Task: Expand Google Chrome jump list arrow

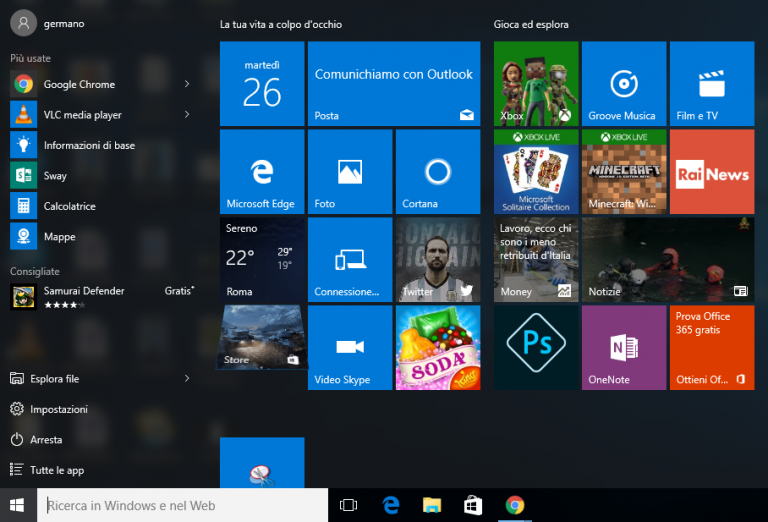Action: click(187, 84)
